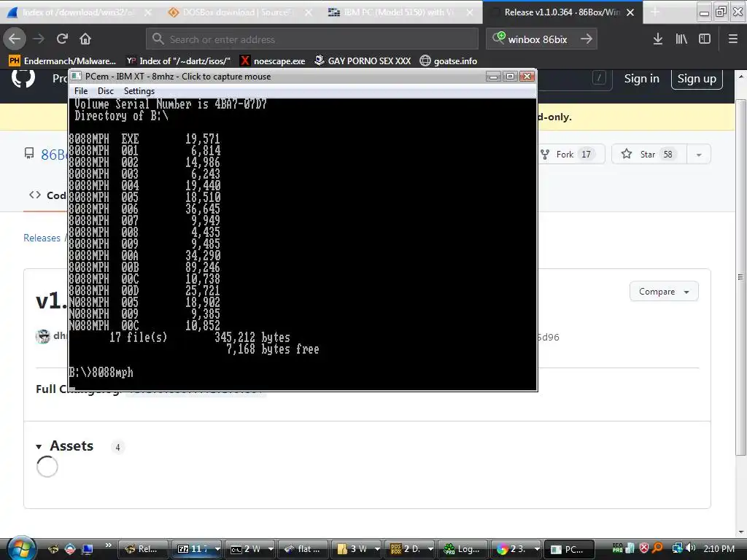Open the Compare dropdown

[x=664, y=292]
